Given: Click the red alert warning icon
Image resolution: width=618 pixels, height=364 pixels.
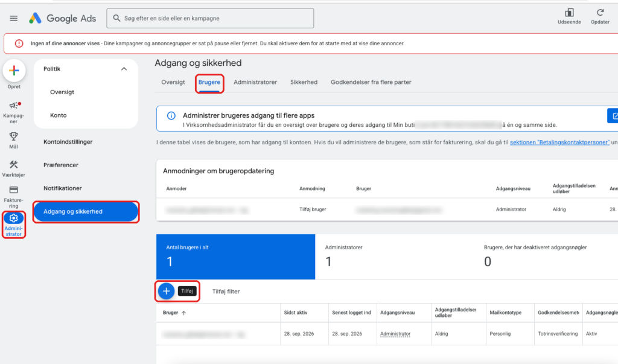Looking at the screenshot, I should point(19,43).
